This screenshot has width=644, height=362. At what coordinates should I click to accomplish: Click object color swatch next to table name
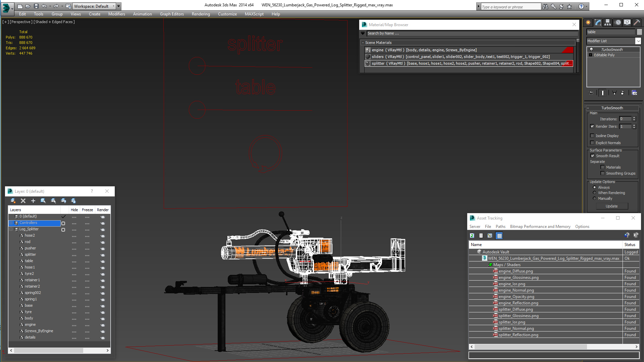click(x=639, y=32)
